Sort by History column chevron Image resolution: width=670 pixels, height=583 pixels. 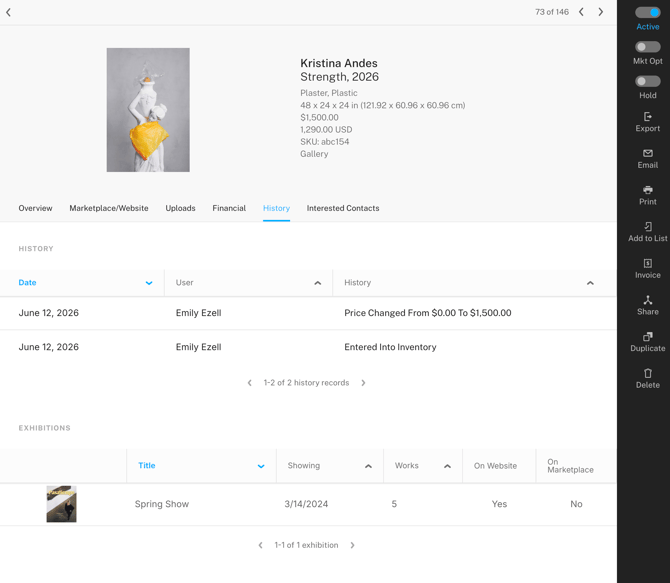point(590,283)
